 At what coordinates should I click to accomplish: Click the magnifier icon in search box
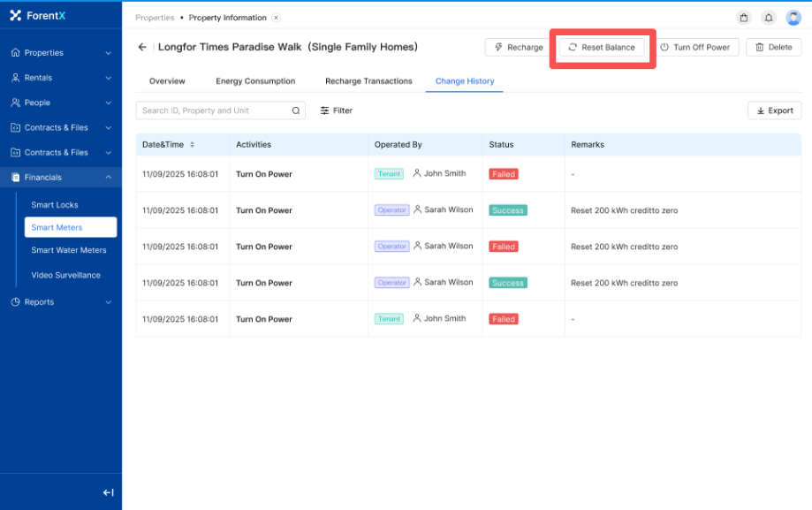point(296,110)
